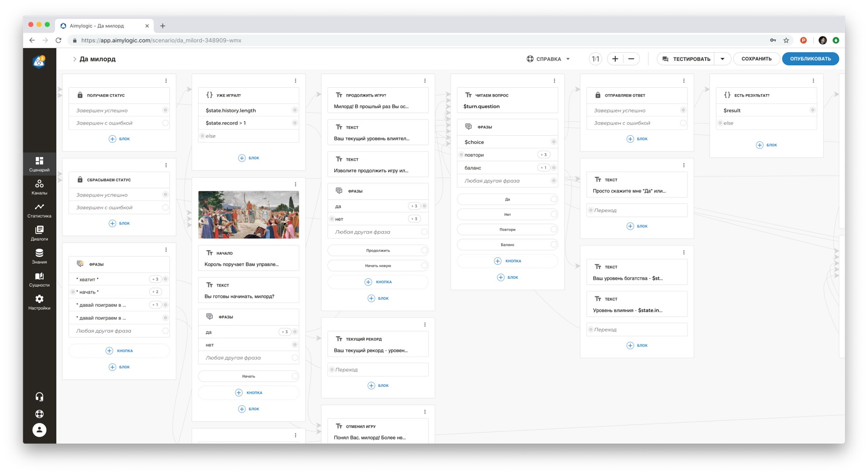
Task: Zoom in the canvas with plus icon
Action: point(615,59)
